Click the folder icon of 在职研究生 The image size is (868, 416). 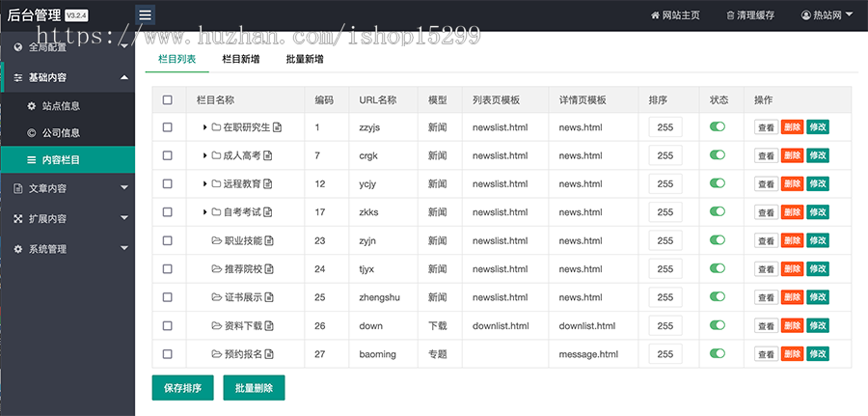coord(216,127)
